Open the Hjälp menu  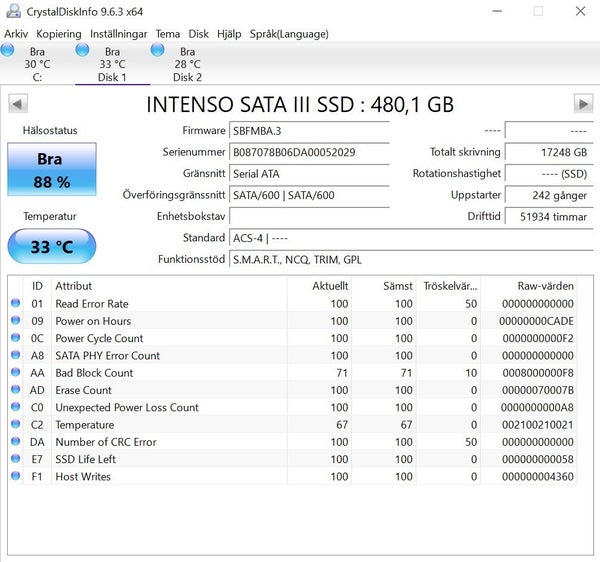click(229, 34)
